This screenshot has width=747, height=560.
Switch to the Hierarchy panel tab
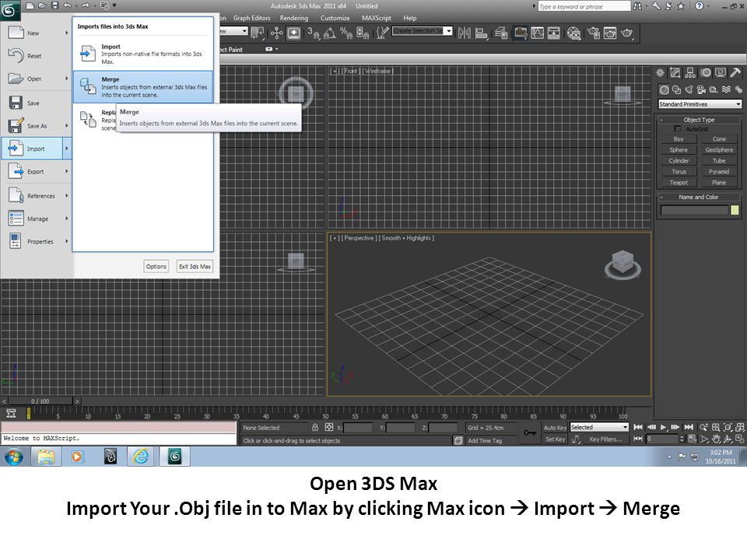[690, 73]
